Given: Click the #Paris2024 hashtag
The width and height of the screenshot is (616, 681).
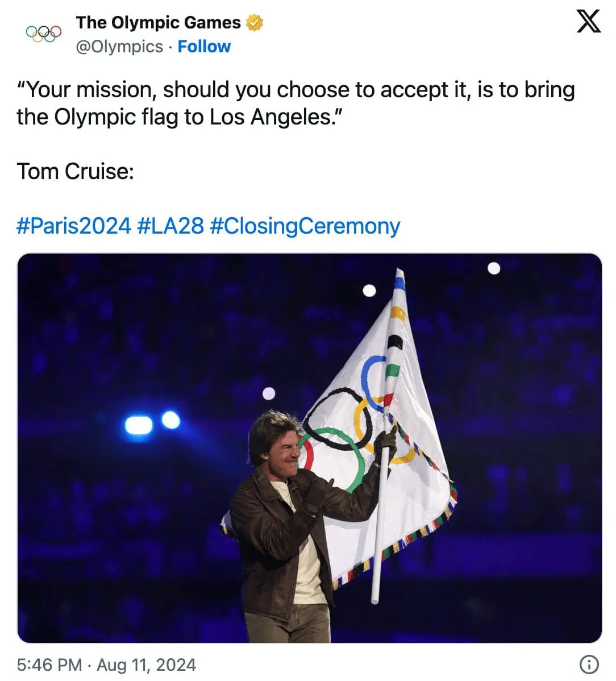Looking at the screenshot, I should 73,225.
